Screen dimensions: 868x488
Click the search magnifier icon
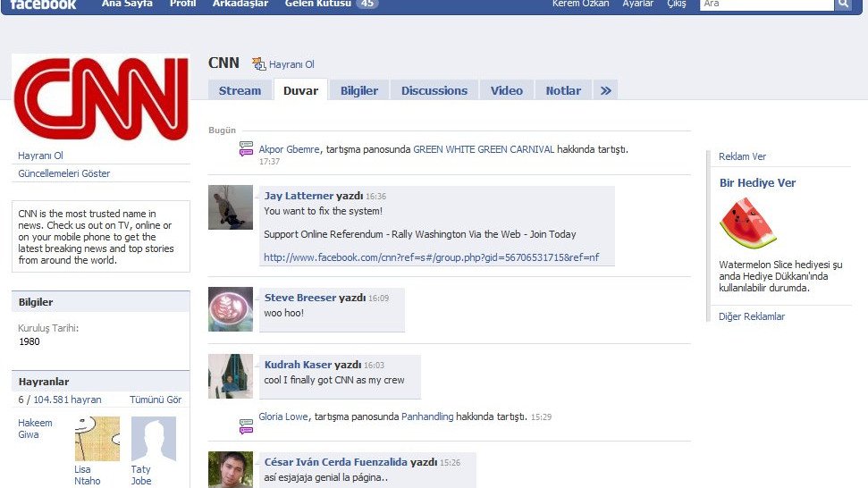click(x=843, y=4)
